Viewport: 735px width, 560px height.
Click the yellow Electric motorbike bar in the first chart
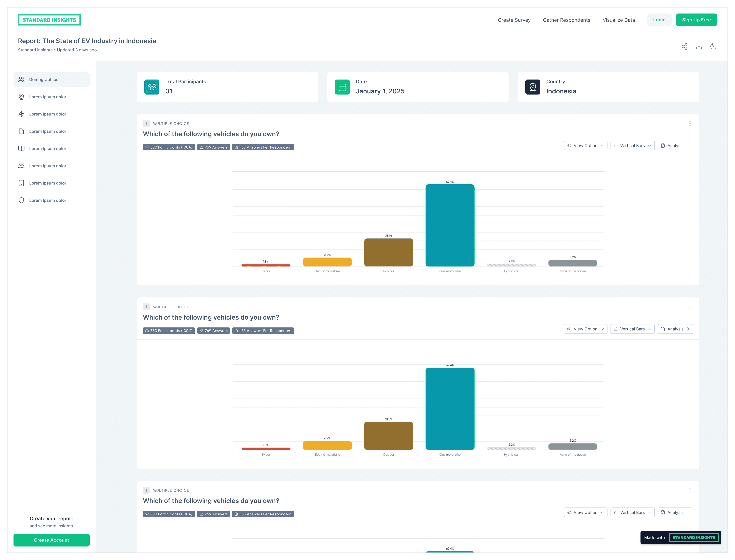(327, 262)
